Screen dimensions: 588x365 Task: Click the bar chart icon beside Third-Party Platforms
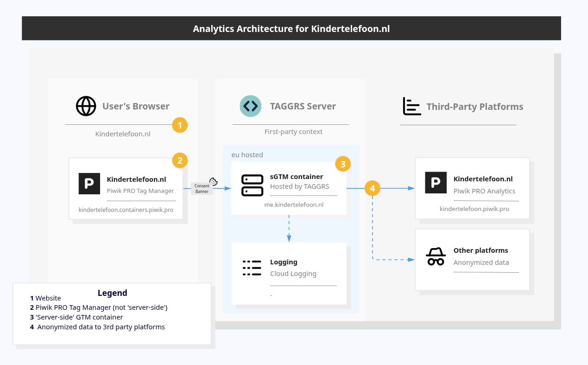coord(412,106)
